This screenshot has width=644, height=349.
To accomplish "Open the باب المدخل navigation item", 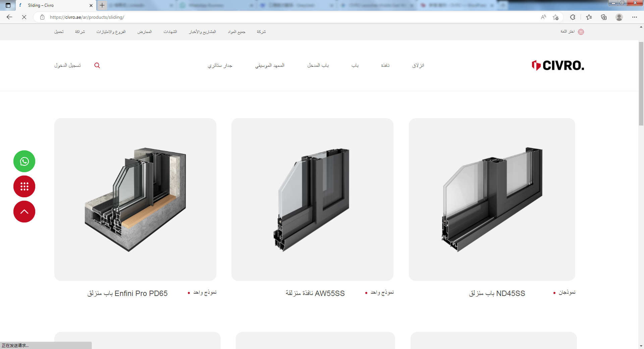I will pyautogui.click(x=318, y=65).
